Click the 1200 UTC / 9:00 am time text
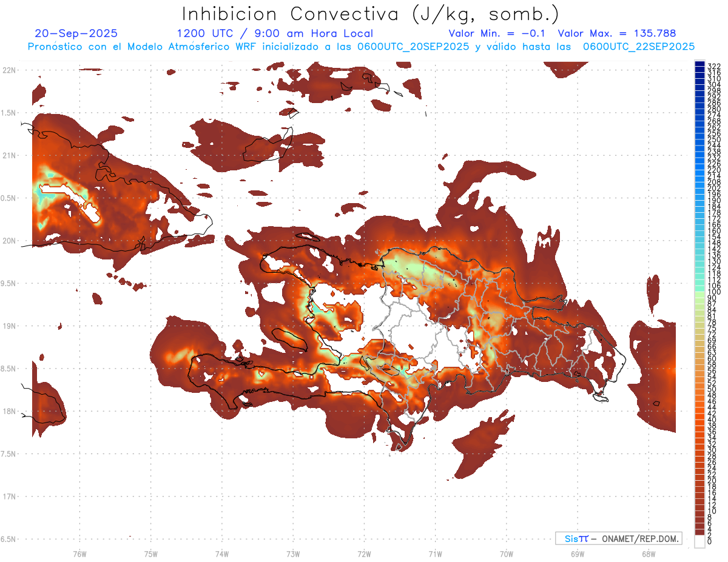 pyautogui.click(x=274, y=33)
